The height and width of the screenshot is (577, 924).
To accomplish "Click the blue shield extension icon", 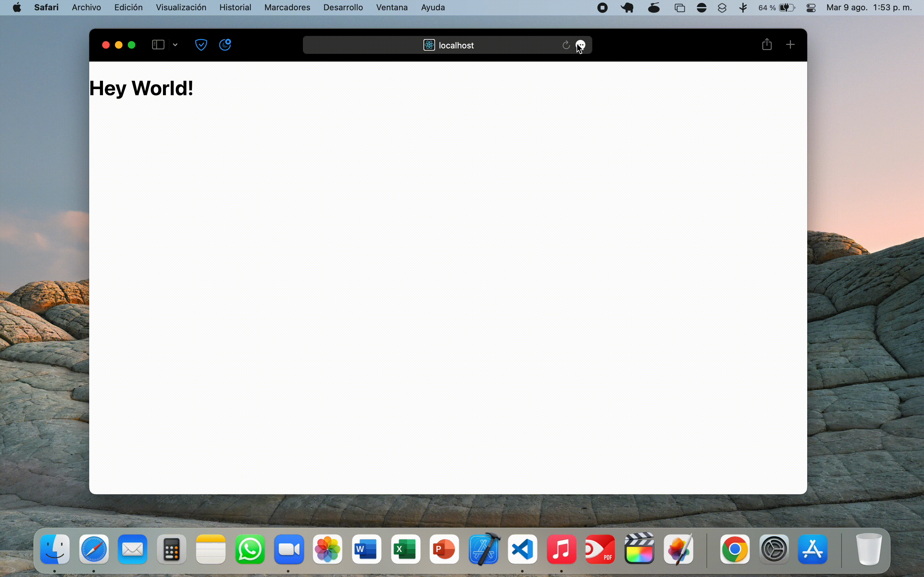I will coord(201,45).
